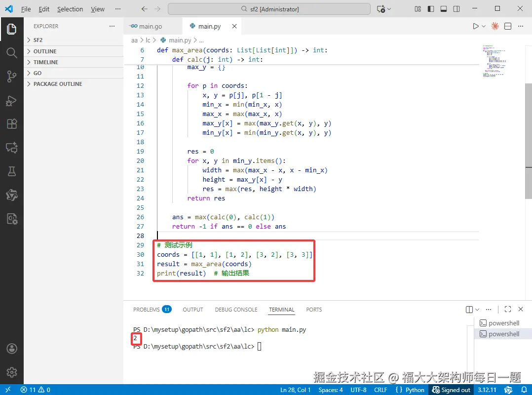Change indentation via Spaces: 4
This screenshot has width=532, height=395.
point(331,390)
